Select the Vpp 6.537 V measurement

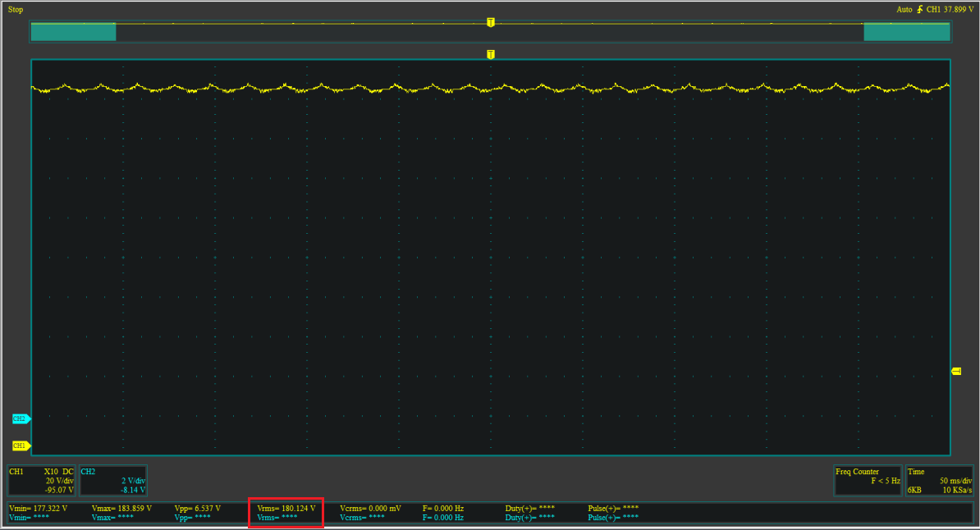coord(198,508)
